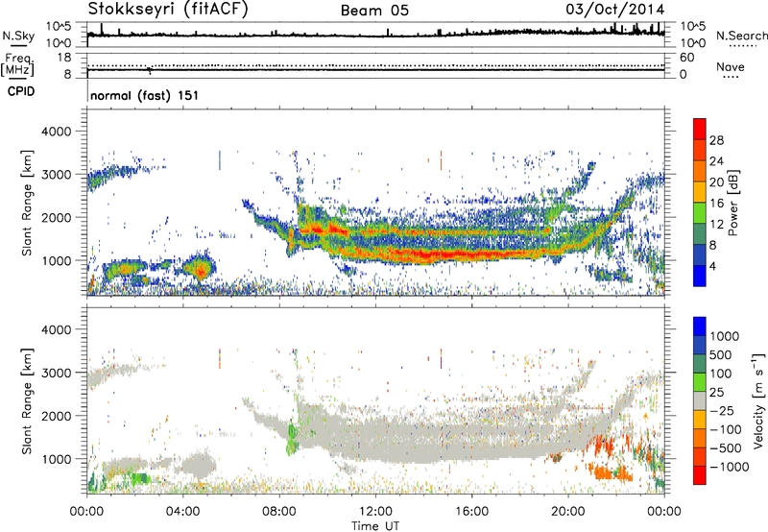Click the 18 tick on frequency axis
Image resolution: width=768 pixels, height=532 pixels.
click(x=64, y=58)
